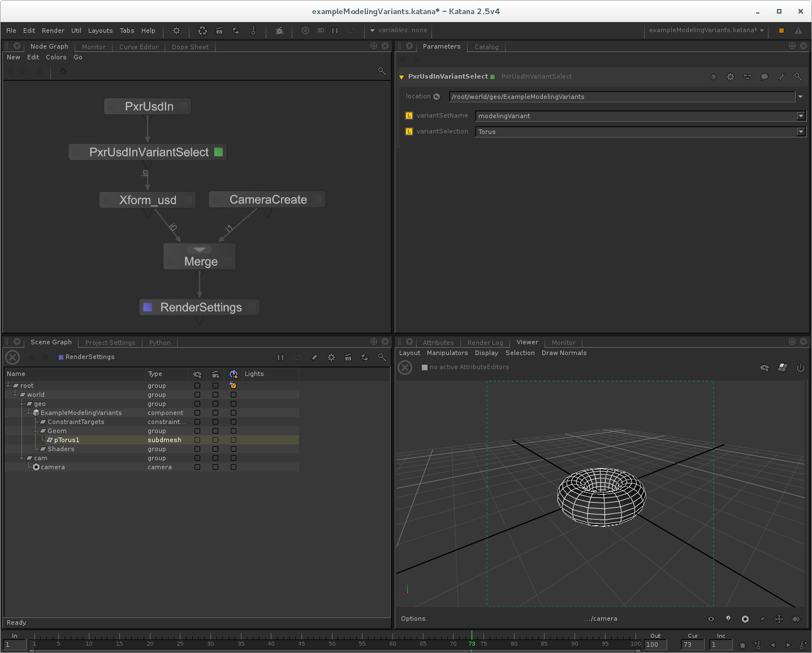Image resolution: width=812 pixels, height=653 pixels.
Task: Collapse the Geom tree group
Action: tap(36, 431)
